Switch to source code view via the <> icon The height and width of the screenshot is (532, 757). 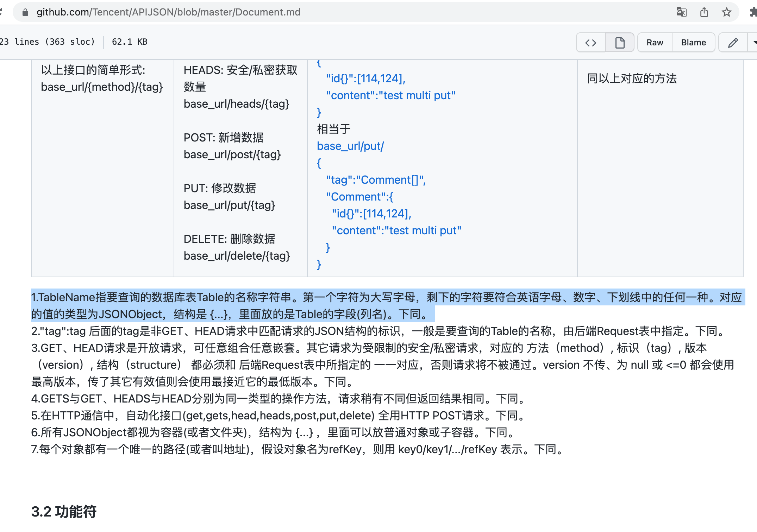click(x=590, y=42)
